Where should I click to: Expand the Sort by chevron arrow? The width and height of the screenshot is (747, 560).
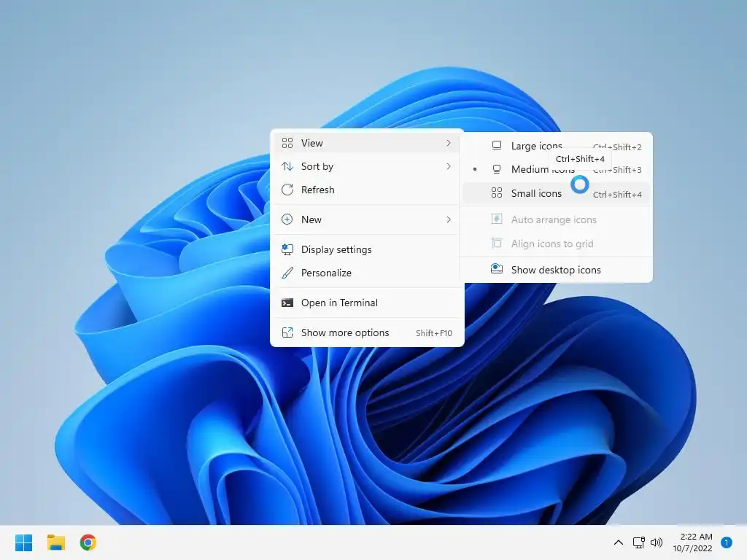click(x=449, y=166)
